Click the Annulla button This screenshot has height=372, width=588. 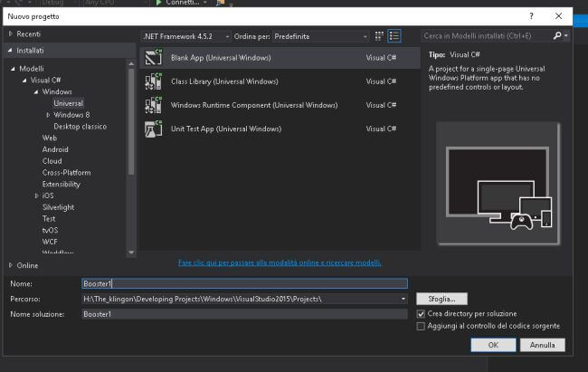point(542,345)
